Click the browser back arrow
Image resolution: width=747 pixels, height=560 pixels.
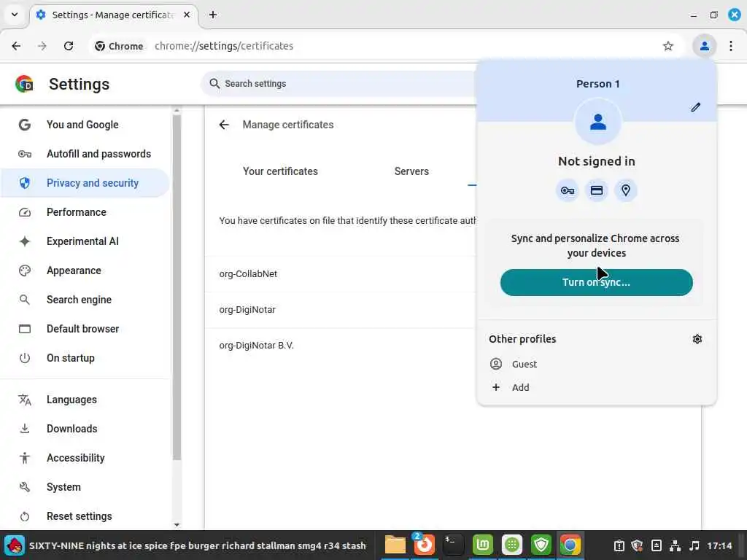click(x=16, y=46)
